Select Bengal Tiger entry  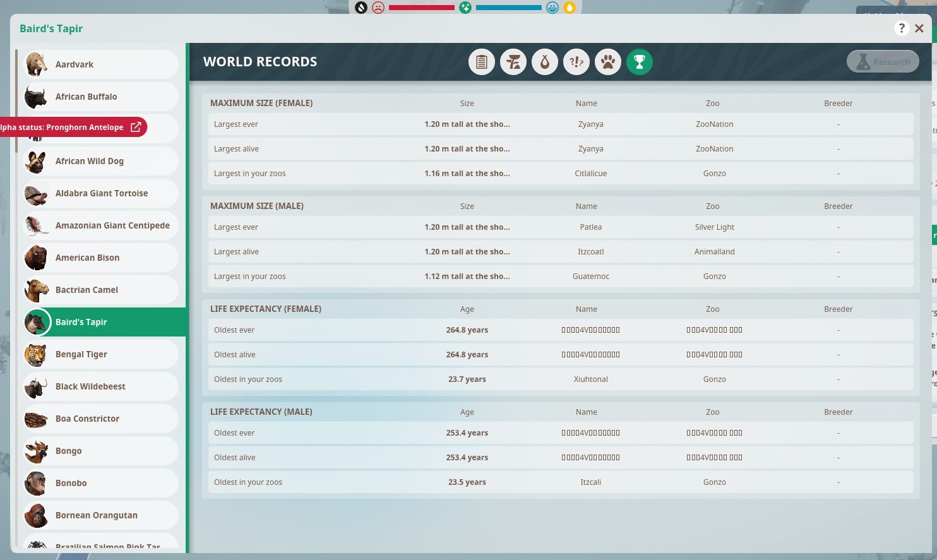101,354
